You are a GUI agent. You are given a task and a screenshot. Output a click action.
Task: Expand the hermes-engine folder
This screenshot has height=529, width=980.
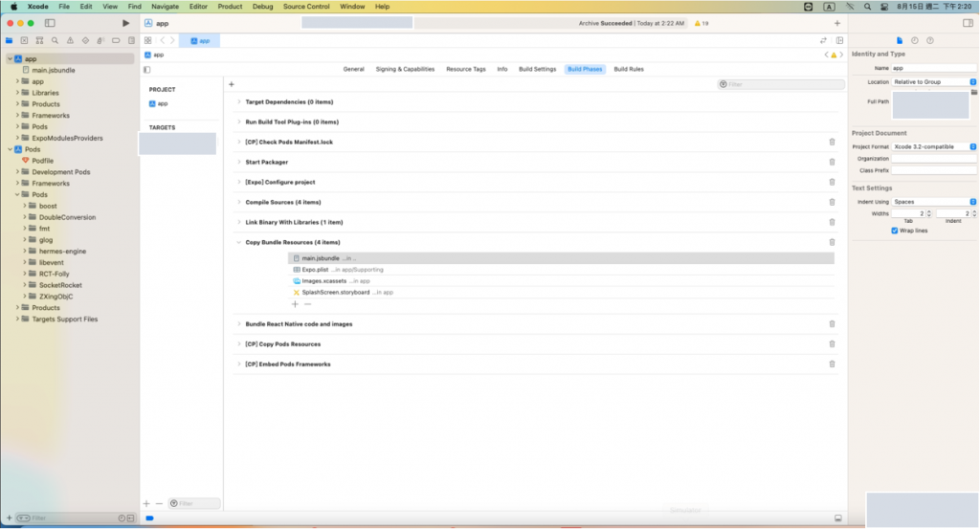coord(25,251)
